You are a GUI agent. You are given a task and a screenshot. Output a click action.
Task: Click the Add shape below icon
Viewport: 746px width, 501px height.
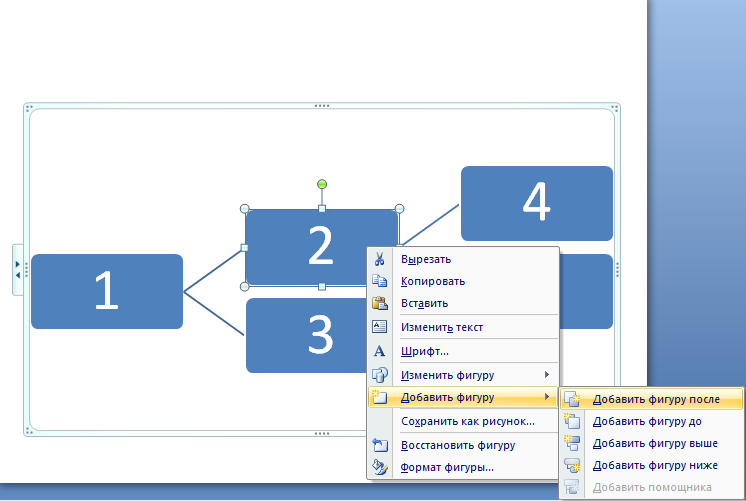(572, 465)
